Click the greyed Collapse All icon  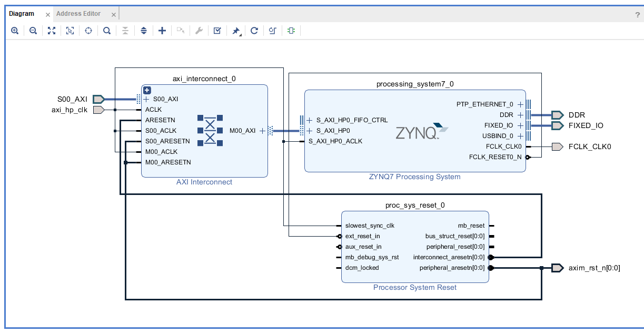click(125, 31)
